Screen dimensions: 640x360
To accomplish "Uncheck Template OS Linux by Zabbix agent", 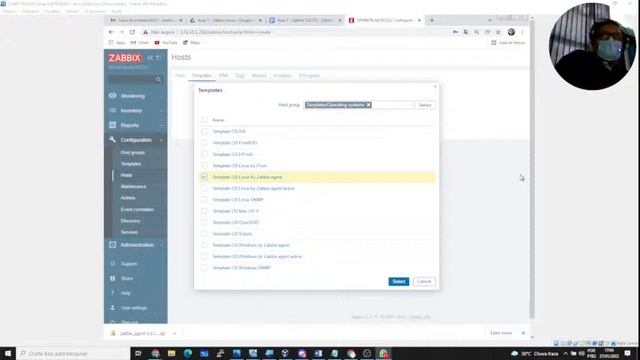I will (x=204, y=177).
